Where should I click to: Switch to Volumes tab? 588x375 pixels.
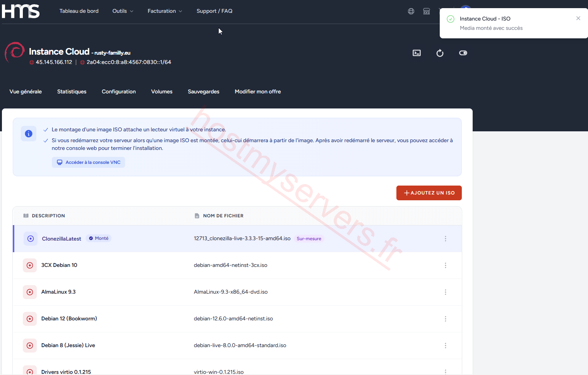(x=162, y=91)
